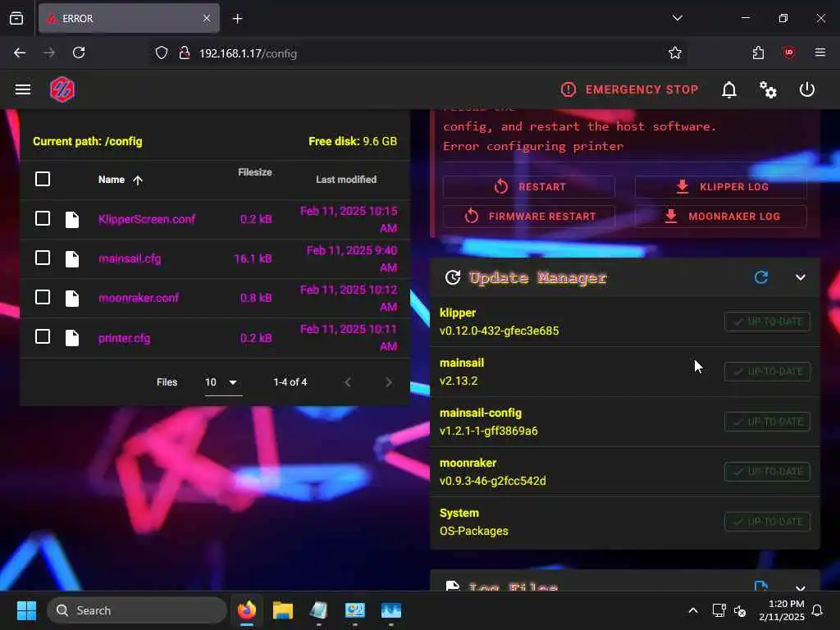Click the KlipperScreen.conf file icon
The image size is (840, 630).
[x=72, y=220]
